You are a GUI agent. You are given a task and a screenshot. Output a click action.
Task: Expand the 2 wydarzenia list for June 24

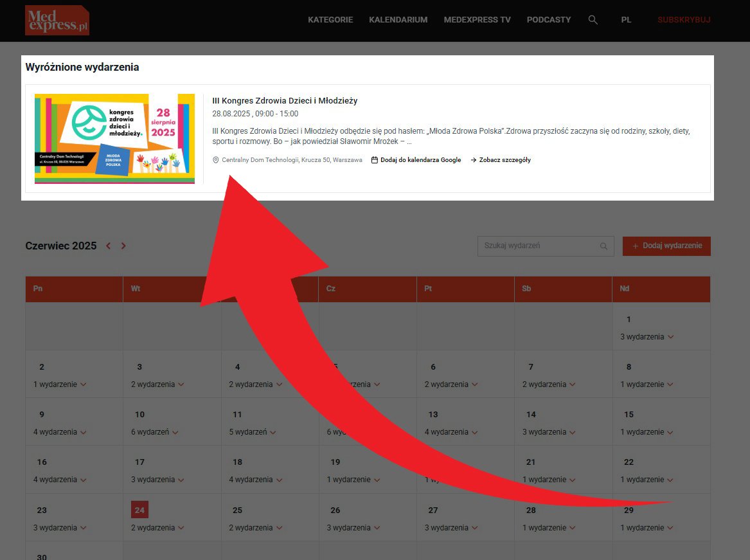click(157, 527)
